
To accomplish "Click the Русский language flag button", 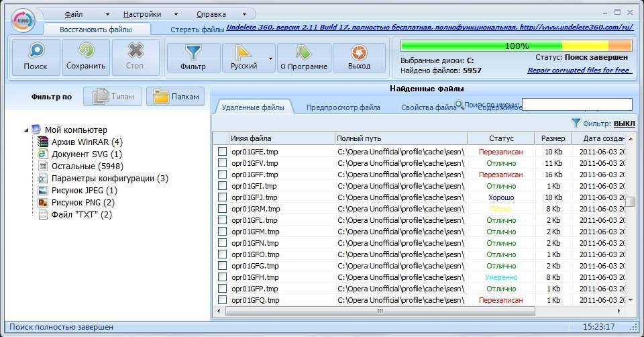I will 244,58.
